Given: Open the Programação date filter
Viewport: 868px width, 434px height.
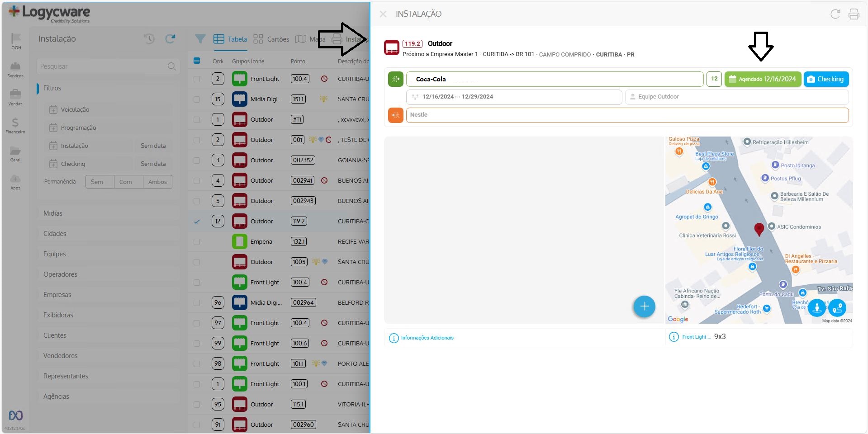Looking at the screenshot, I should click(x=109, y=127).
